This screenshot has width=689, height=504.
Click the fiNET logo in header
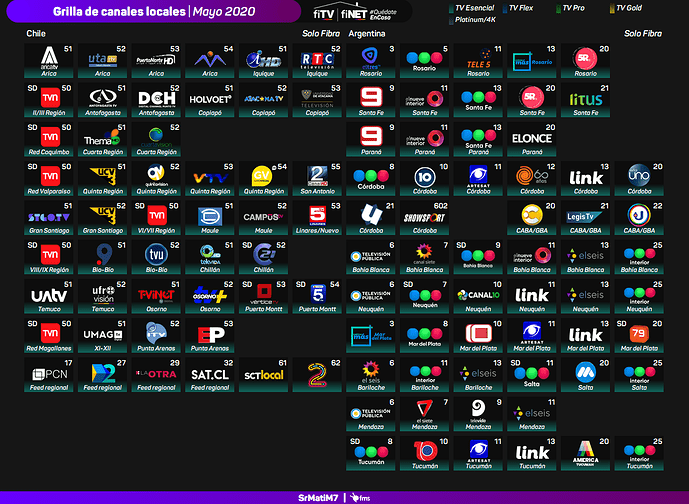354,14
